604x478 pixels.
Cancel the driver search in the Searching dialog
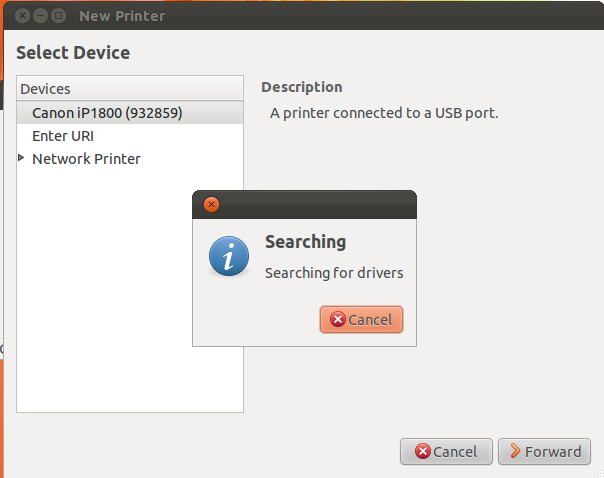point(361,320)
